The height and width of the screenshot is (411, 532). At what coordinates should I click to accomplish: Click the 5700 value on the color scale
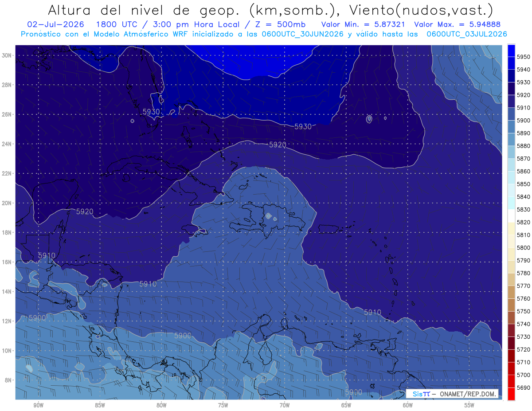(x=524, y=375)
